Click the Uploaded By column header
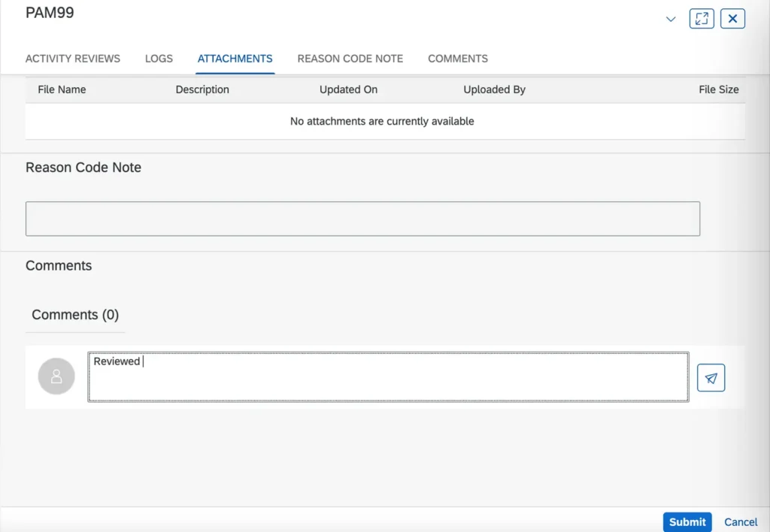Screen dimensions: 770x532 (494, 89)
